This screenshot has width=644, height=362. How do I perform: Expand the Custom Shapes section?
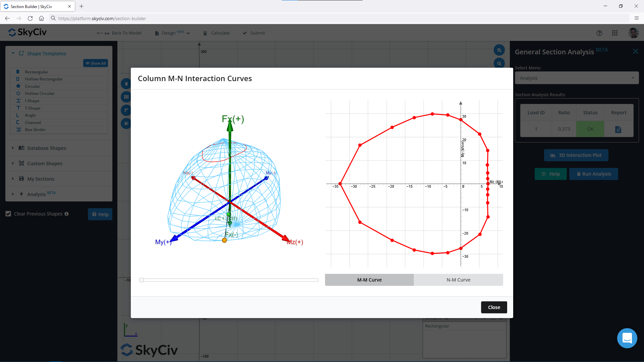click(45, 163)
